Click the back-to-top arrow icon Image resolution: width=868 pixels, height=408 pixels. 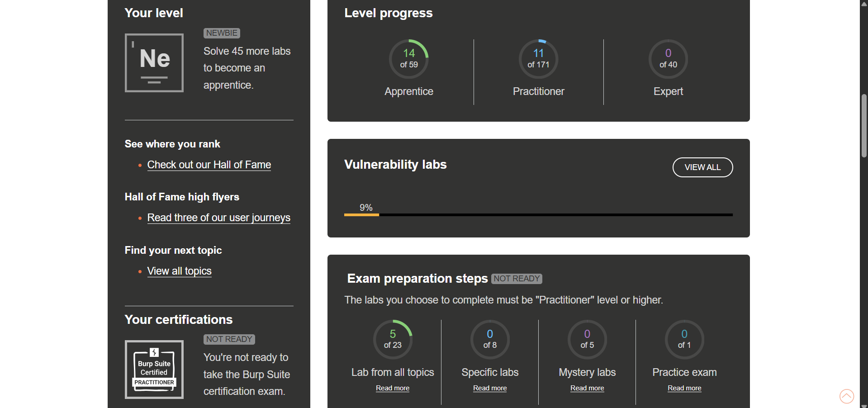point(846,396)
